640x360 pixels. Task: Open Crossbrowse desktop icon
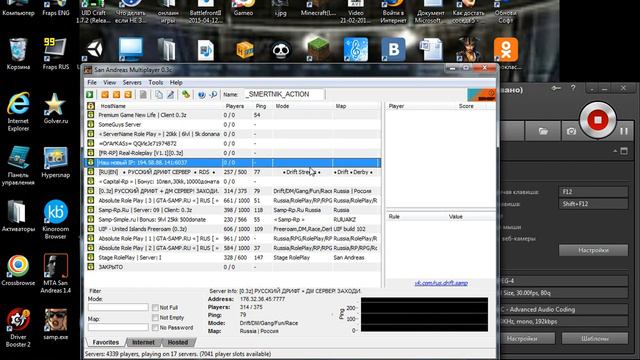(x=18, y=270)
